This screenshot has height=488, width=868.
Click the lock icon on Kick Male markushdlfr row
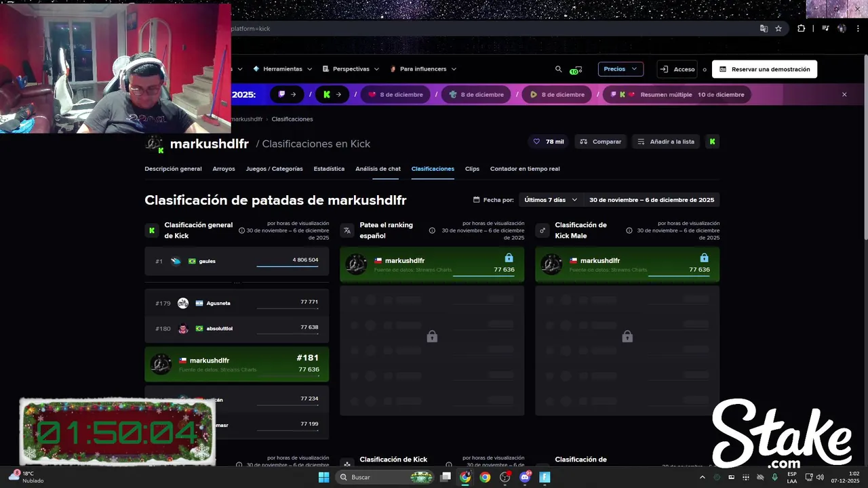coord(704,258)
